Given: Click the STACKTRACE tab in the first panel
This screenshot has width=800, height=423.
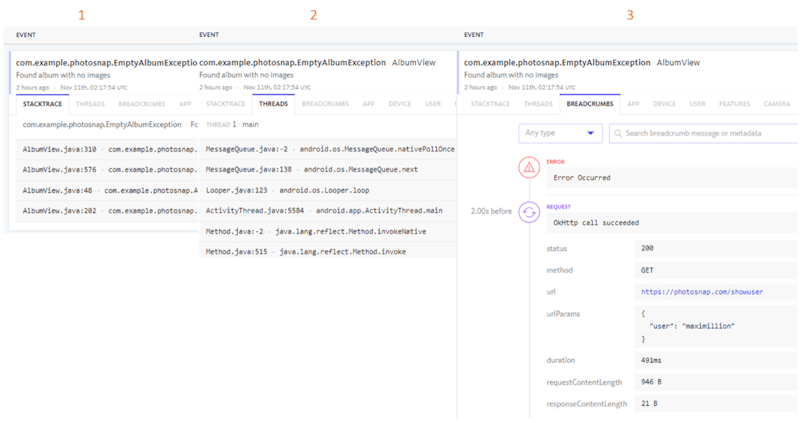Looking at the screenshot, I should tap(43, 103).
